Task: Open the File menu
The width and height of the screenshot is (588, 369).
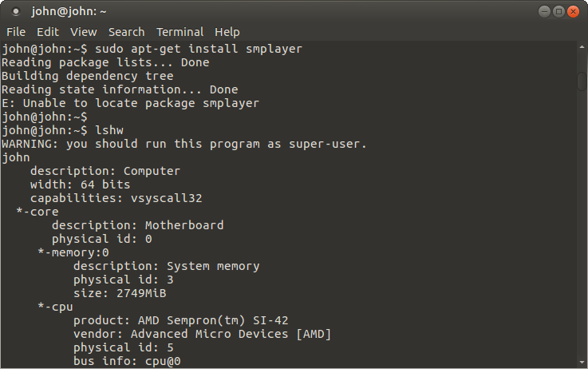Action: click(16, 32)
